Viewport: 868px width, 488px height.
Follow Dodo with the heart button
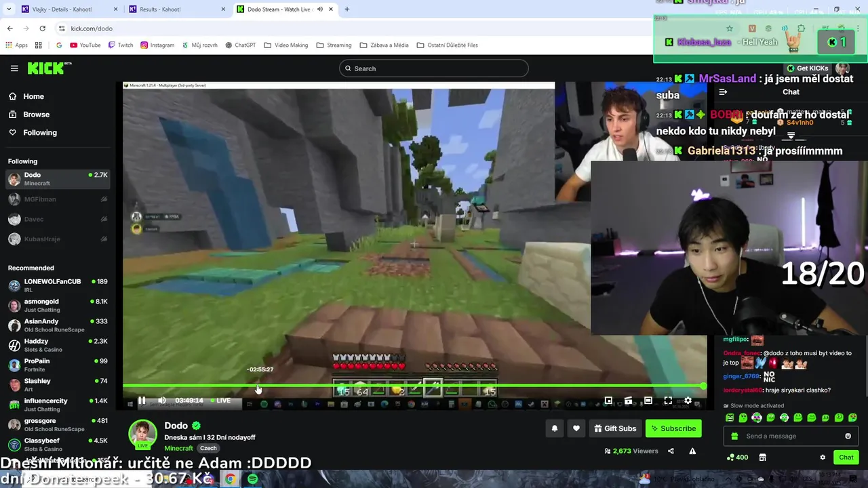[576, 428]
